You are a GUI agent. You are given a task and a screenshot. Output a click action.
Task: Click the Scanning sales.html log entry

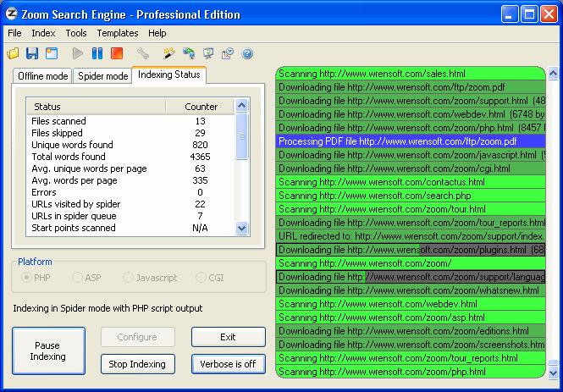[411, 74]
